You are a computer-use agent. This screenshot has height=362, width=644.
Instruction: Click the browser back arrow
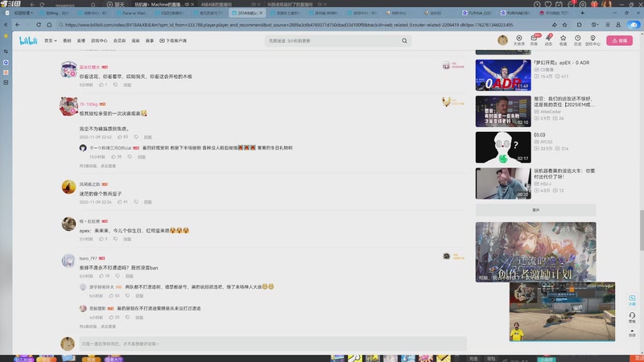(17, 25)
